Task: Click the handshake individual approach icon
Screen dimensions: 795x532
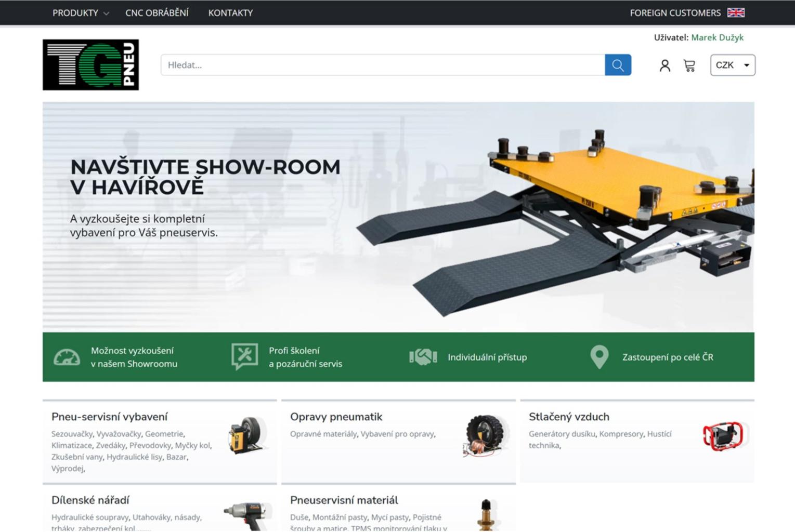Action: [423, 357]
